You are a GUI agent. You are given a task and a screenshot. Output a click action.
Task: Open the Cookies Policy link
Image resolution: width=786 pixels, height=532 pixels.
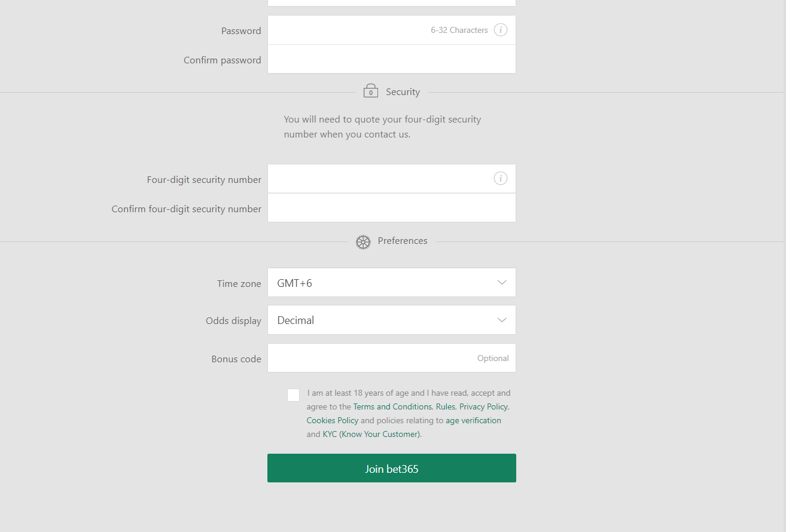pos(332,420)
